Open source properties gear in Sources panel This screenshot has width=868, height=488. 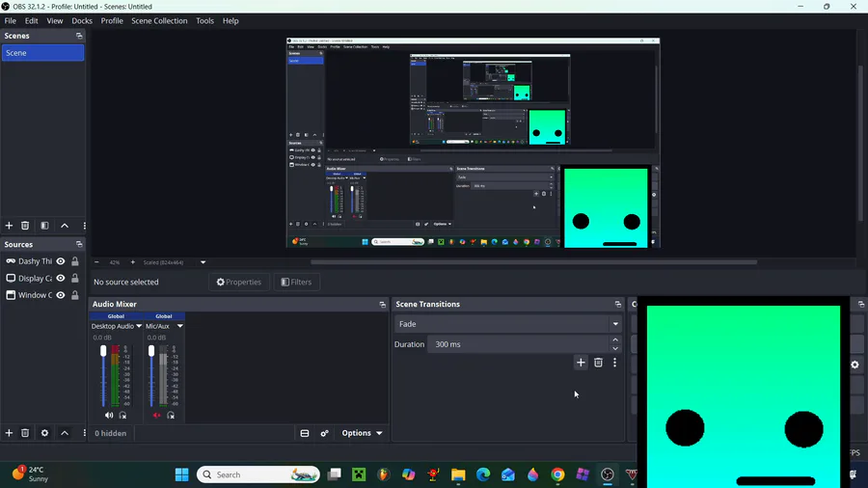pos(44,433)
